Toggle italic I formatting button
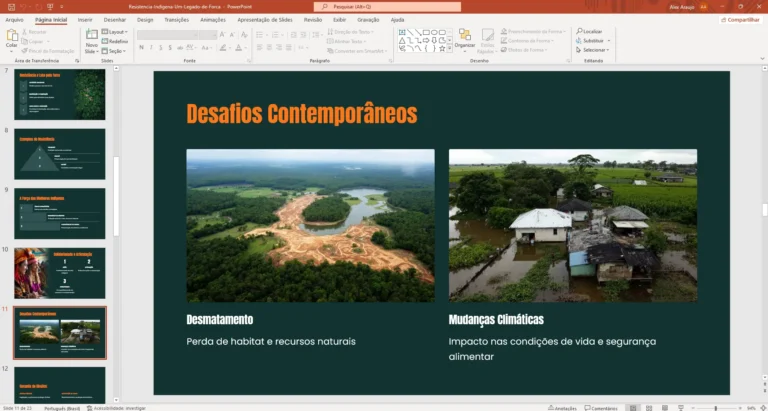This screenshot has width=768, height=411. point(151,48)
